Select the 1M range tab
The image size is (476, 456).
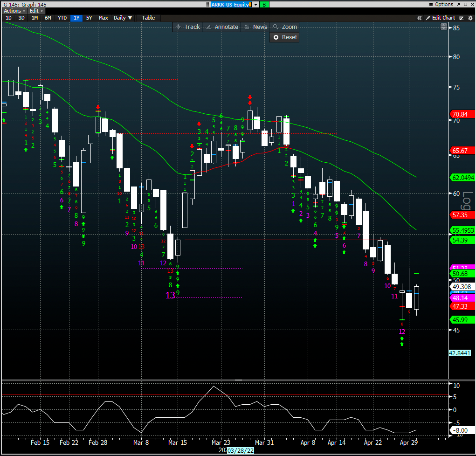point(34,18)
